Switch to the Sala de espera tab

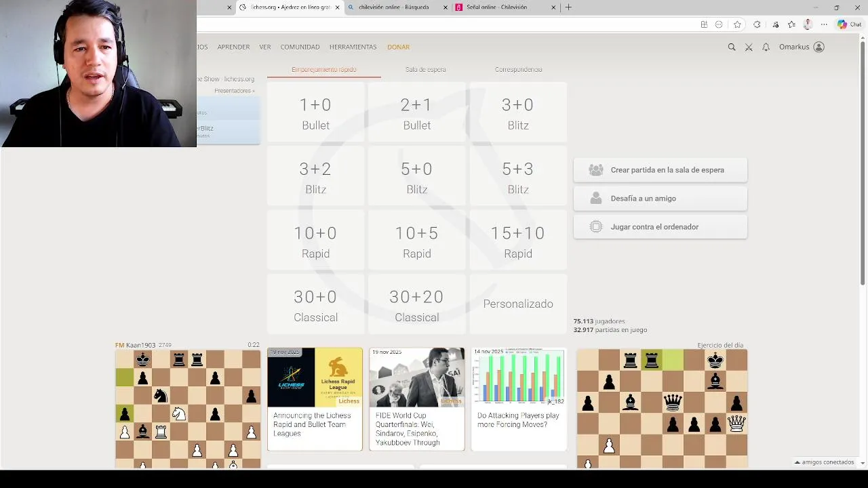425,69
